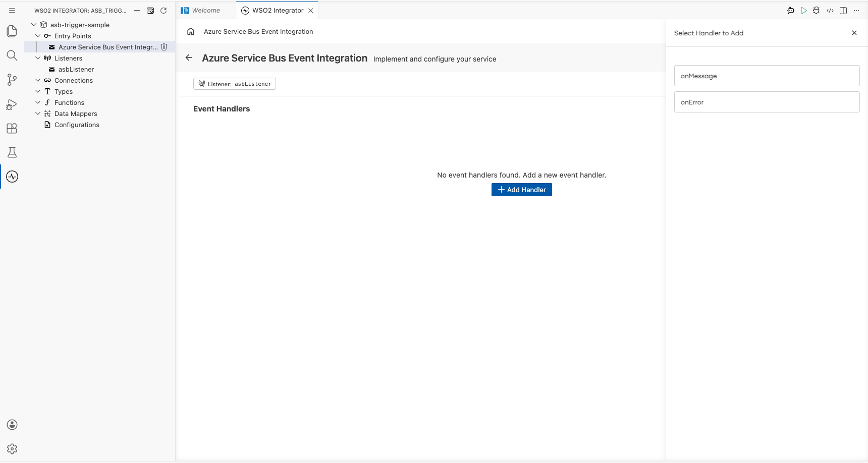Click the Add Handler button

(521, 190)
